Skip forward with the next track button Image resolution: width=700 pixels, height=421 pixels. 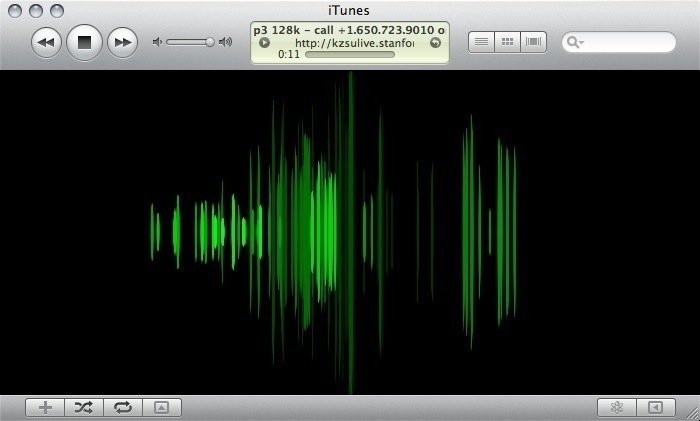click(x=123, y=42)
